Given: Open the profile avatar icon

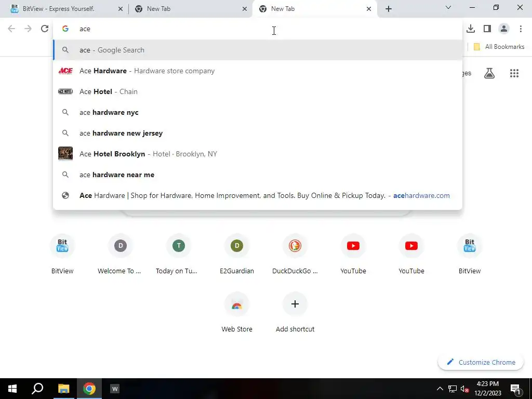Looking at the screenshot, I should pos(504,29).
